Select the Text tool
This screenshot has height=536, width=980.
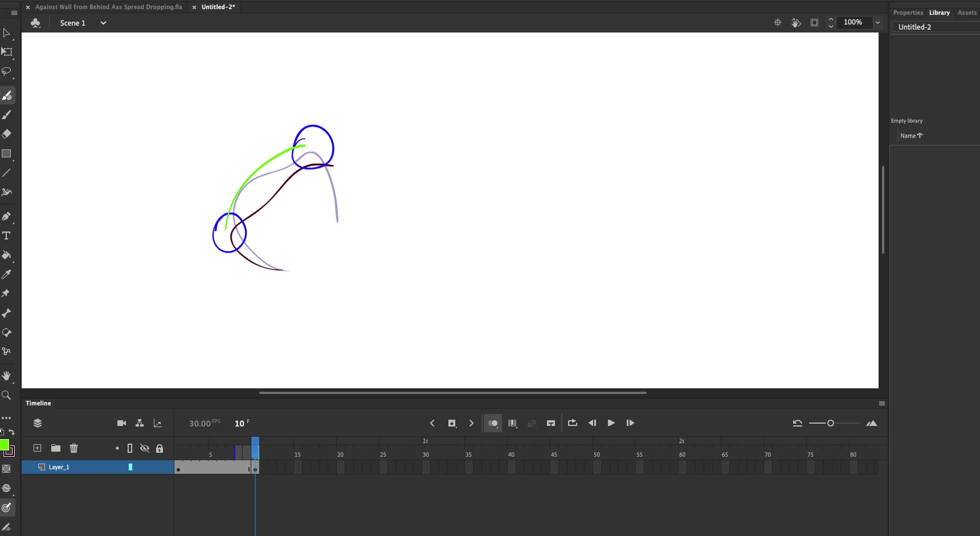click(x=7, y=235)
